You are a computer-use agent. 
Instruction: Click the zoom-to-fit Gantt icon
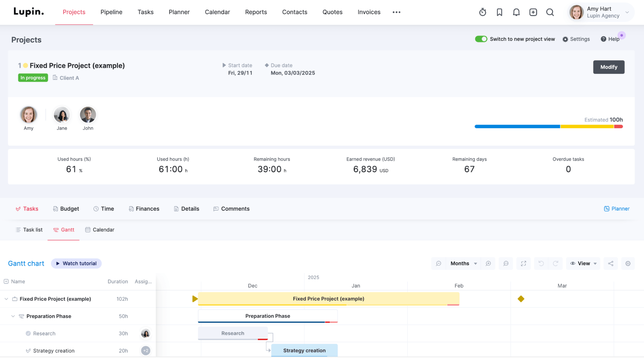coord(506,263)
